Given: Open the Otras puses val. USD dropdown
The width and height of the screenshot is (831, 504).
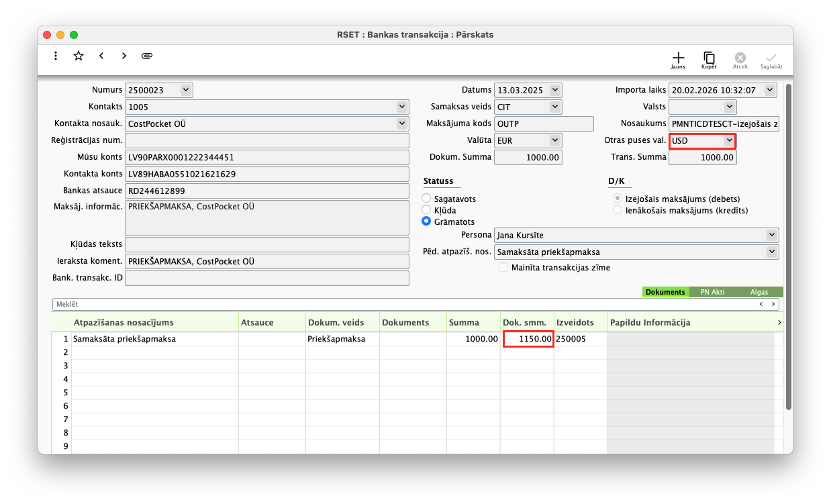Looking at the screenshot, I should [729, 140].
